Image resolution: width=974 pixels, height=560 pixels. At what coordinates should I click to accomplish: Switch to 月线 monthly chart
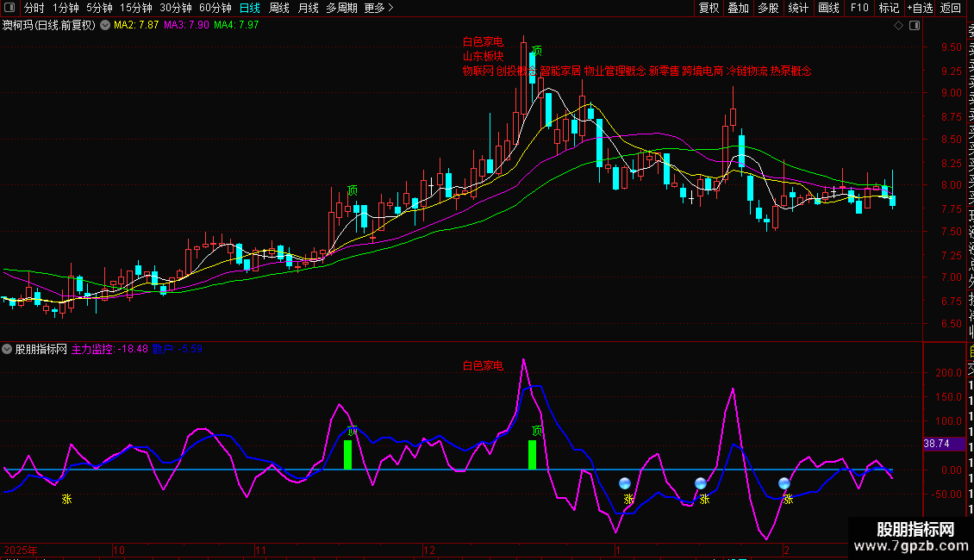(x=308, y=8)
